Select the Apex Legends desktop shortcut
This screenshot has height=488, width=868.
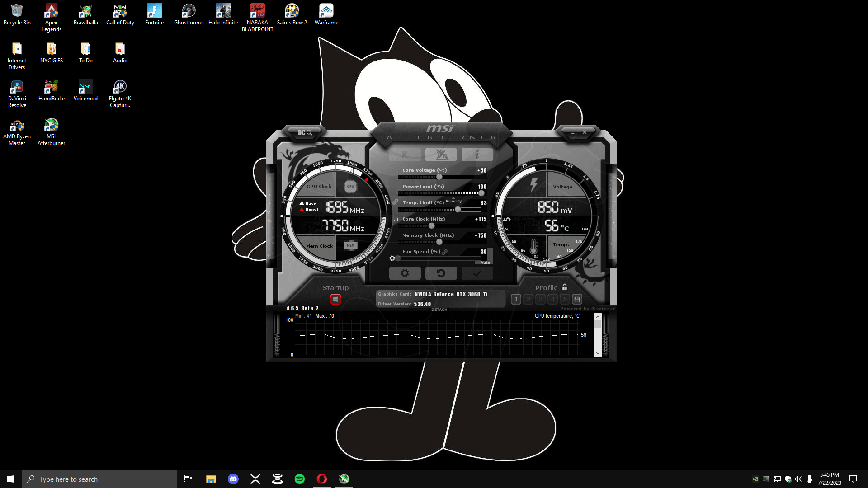point(51,18)
